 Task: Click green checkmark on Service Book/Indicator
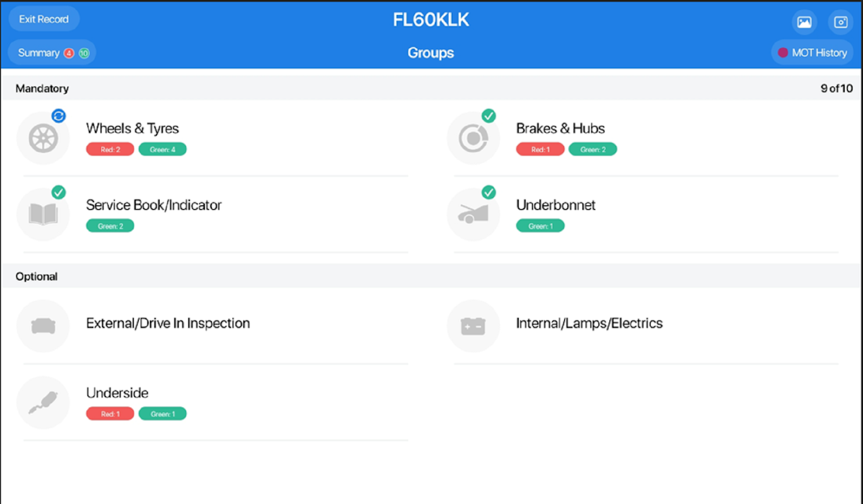(59, 192)
